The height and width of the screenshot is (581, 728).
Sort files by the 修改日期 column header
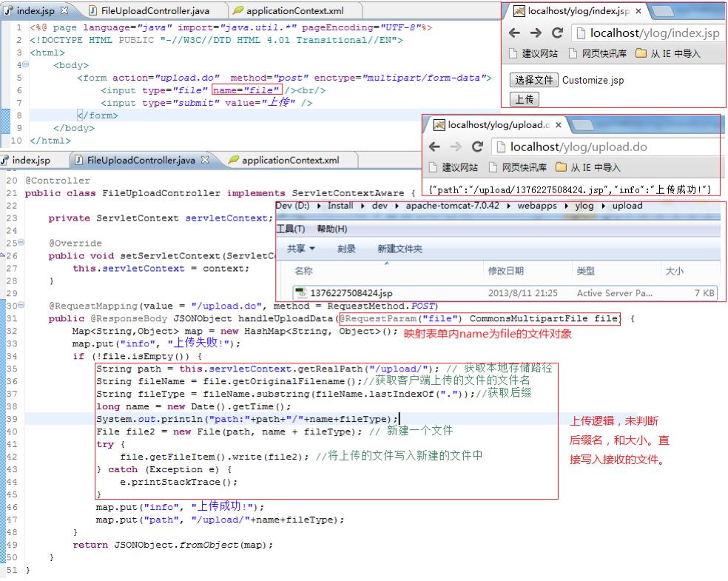(505, 272)
